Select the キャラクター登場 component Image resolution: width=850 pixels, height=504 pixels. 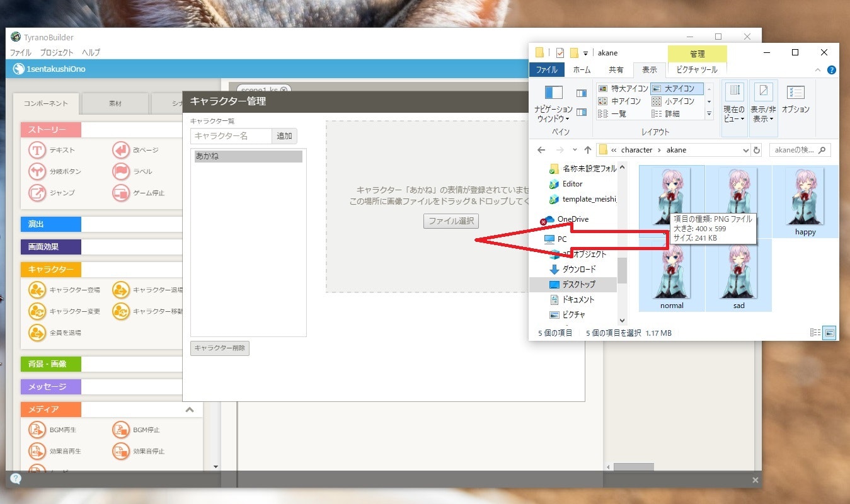(x=64, y=290)
